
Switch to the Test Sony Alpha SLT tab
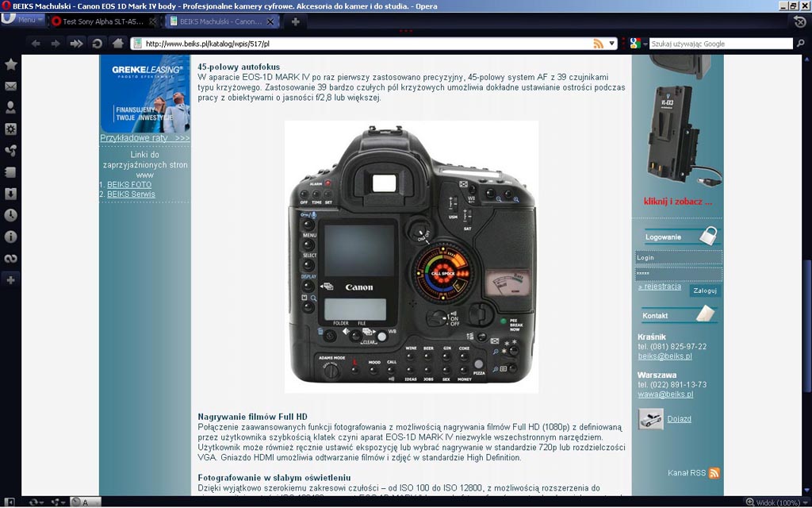coord(104,21)
